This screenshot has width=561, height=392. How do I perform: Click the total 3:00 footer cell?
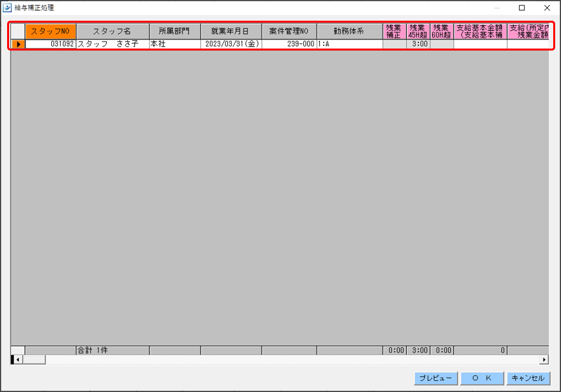pyautogui.click(x=418, y=350)
